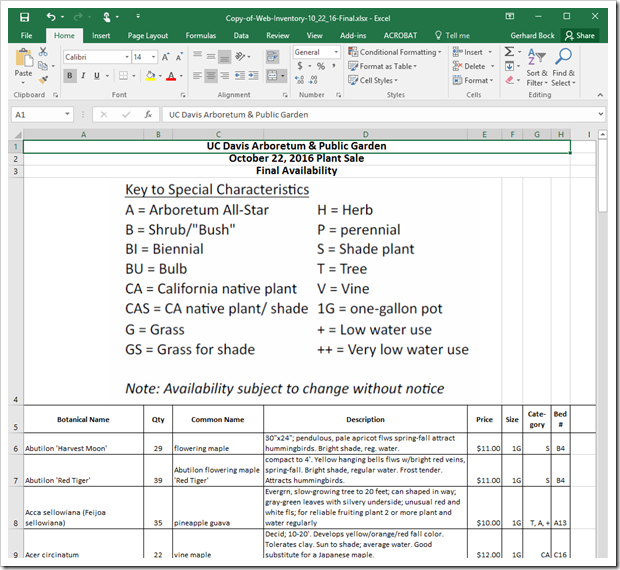Open the Calibri font name dropdown
The image size is (620, 570).
pos(127,57)
